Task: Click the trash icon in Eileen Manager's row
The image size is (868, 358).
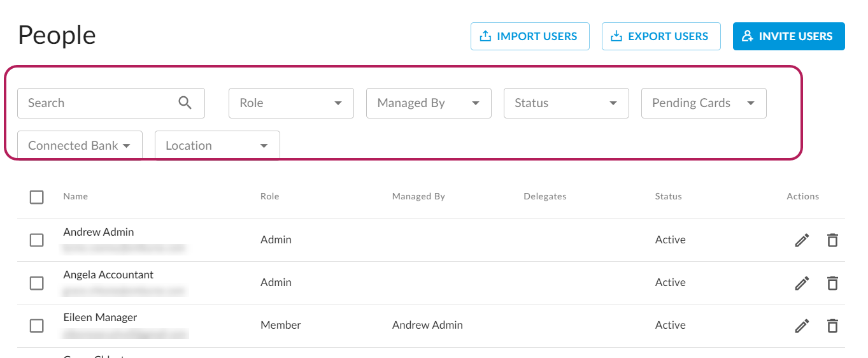Action: click(x=832, y=326)
